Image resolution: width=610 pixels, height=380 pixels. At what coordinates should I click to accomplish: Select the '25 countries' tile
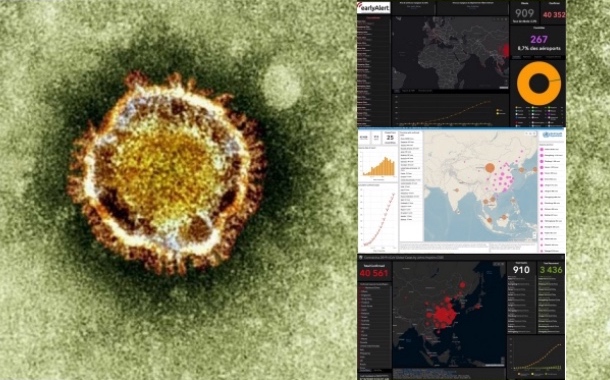click(390, 138)
